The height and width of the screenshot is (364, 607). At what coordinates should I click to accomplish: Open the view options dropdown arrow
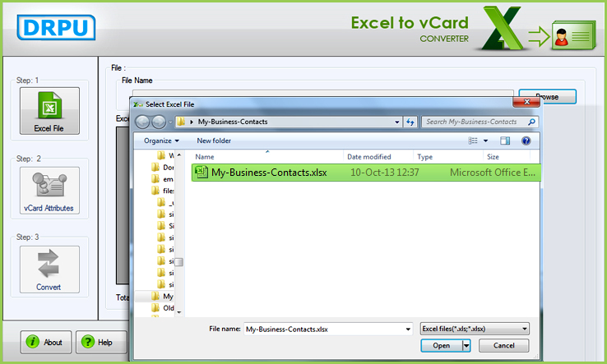point(485,141)
